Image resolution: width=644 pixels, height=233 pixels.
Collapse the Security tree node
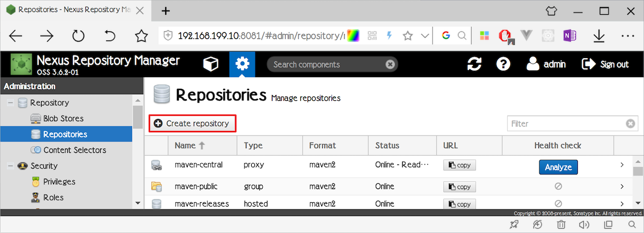[11, 166]
